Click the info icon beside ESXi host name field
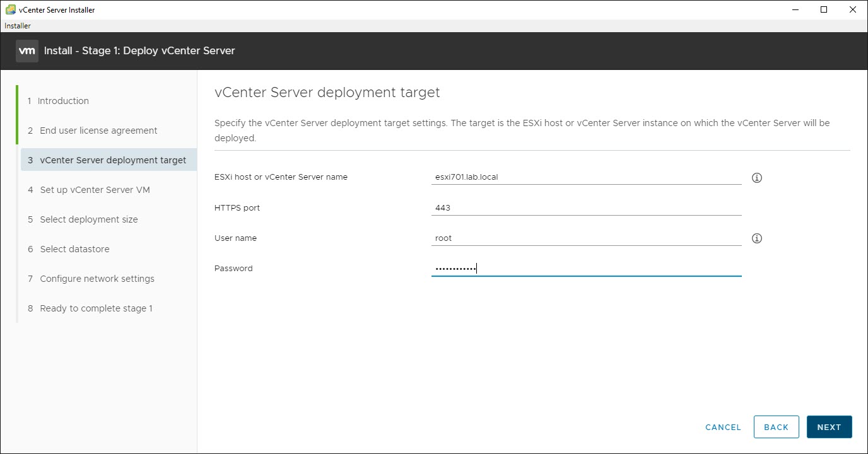868x454 pixels. tap(756, 178)
